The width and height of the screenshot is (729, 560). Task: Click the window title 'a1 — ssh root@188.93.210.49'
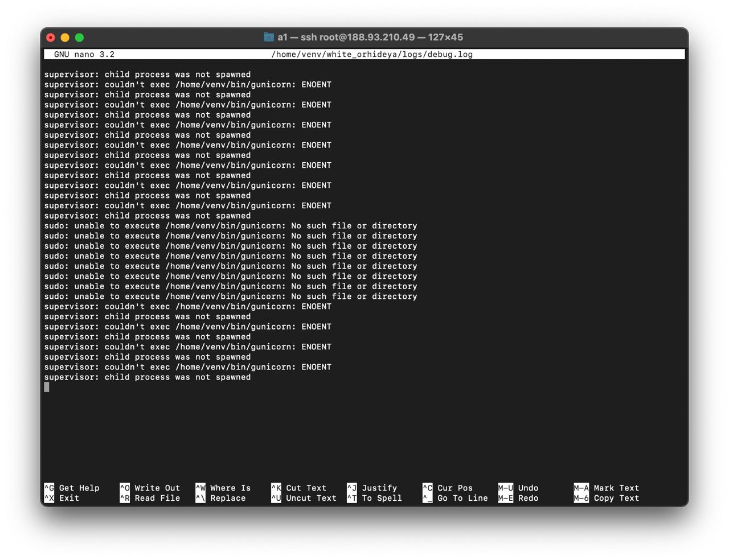pyautogui.click(x=346, y=37)
